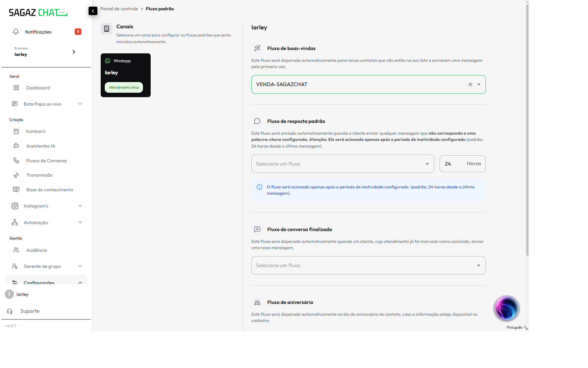Go to Fluxos de Conversa
The width and height of the screenshot is (588, 368).
46,160
